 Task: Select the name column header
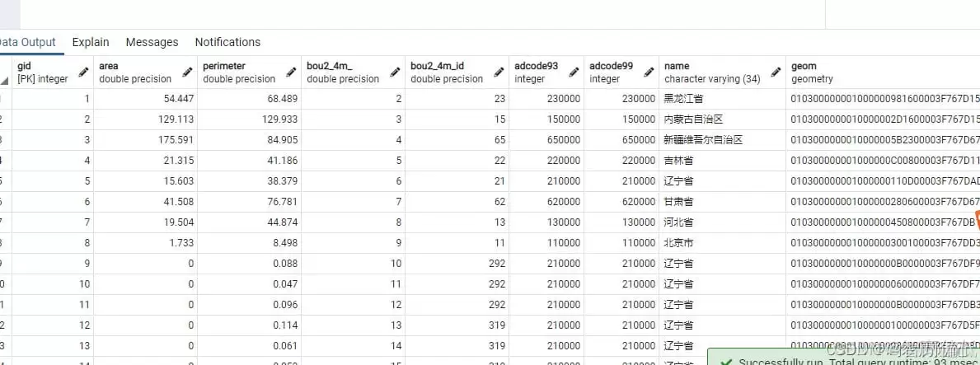pyautogui.click(x=723, y=72)
